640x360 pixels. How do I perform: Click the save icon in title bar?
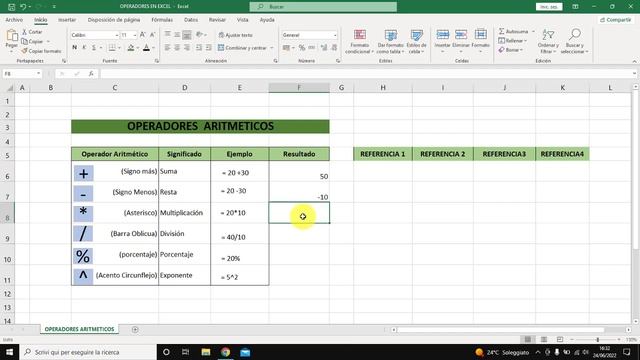[x=11, y=7]
